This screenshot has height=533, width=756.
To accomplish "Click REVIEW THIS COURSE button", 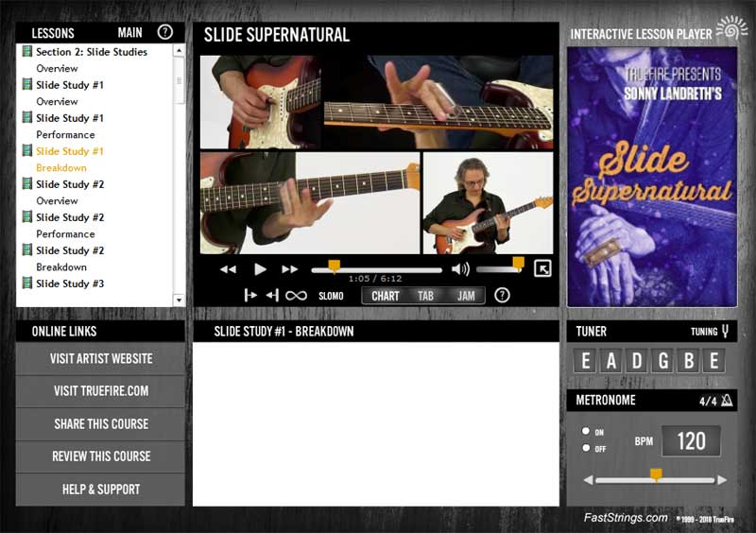I will (101, 456).
